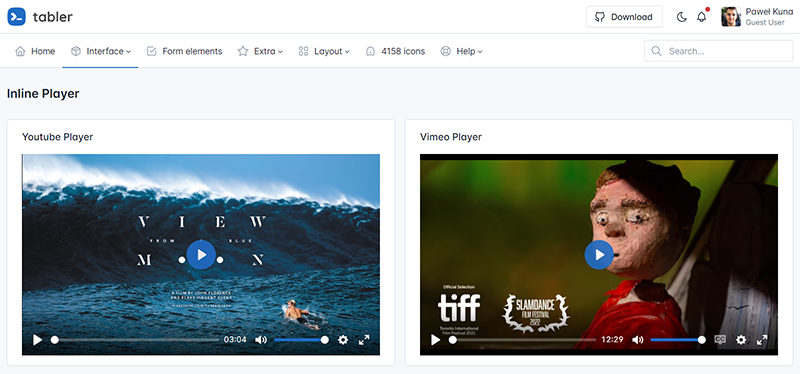Enter fullscreen on the Vimeo player
This screenshot has width=800, height=374.
(x=762, y=340)
